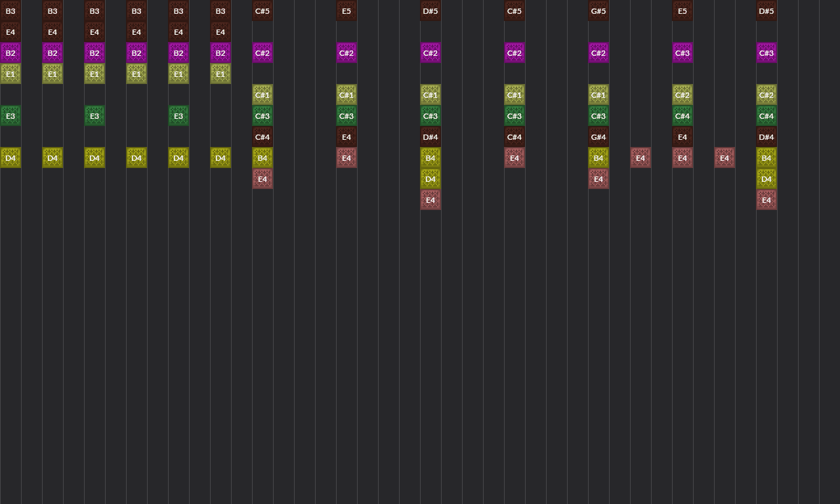Click the second C#5 note in the top row
Viewport: 840px width, 504px height.
[514, 10]
